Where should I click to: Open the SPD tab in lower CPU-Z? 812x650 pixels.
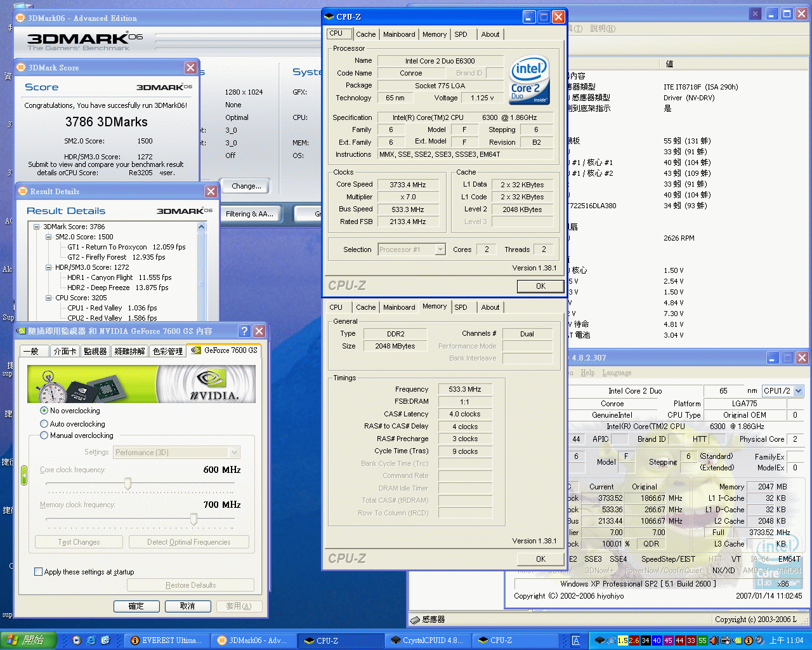pos(461,307)
